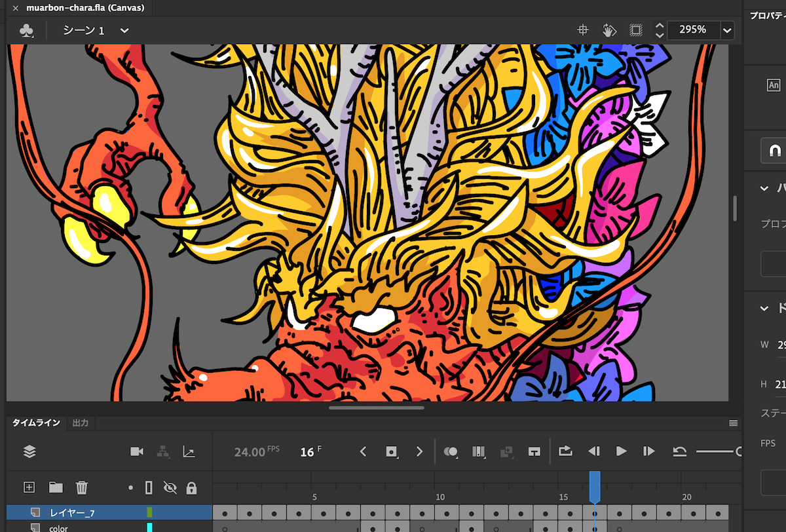Click the Center Stage icon
The height and width of the screenshot is (532, 786).
pos(582,30)
